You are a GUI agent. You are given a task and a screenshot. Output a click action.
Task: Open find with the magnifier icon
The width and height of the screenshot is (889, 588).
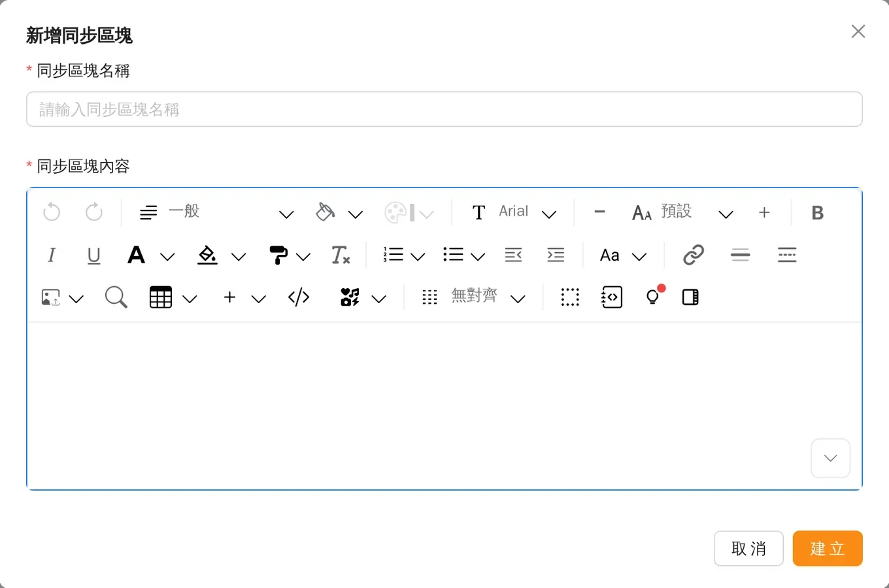pos(116,297)
